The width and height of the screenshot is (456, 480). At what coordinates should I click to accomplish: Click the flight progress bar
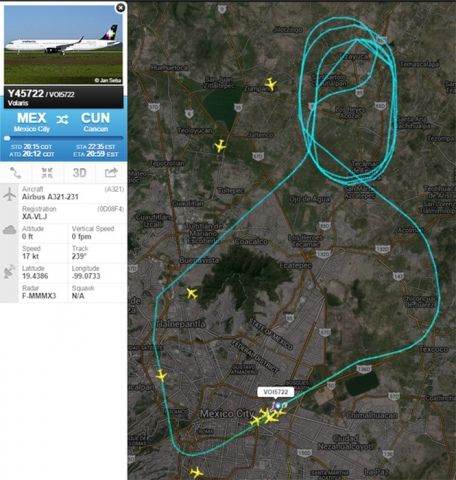coord(63,138)
